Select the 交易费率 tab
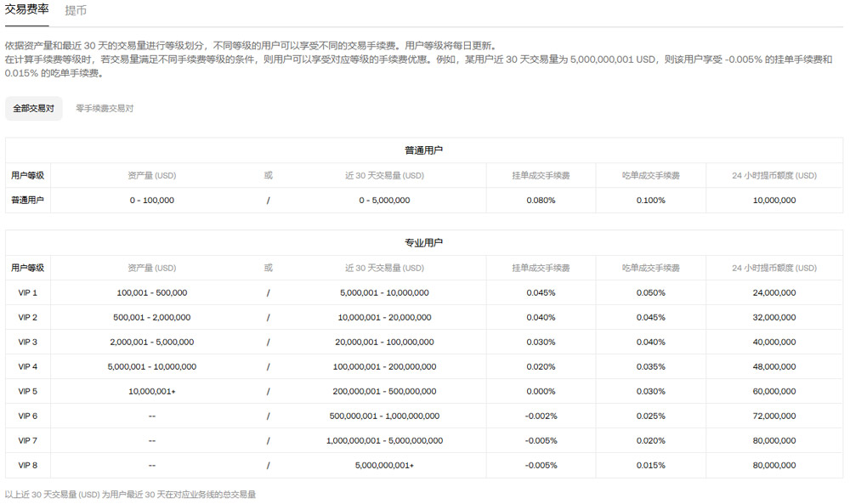 coord(26,11)
